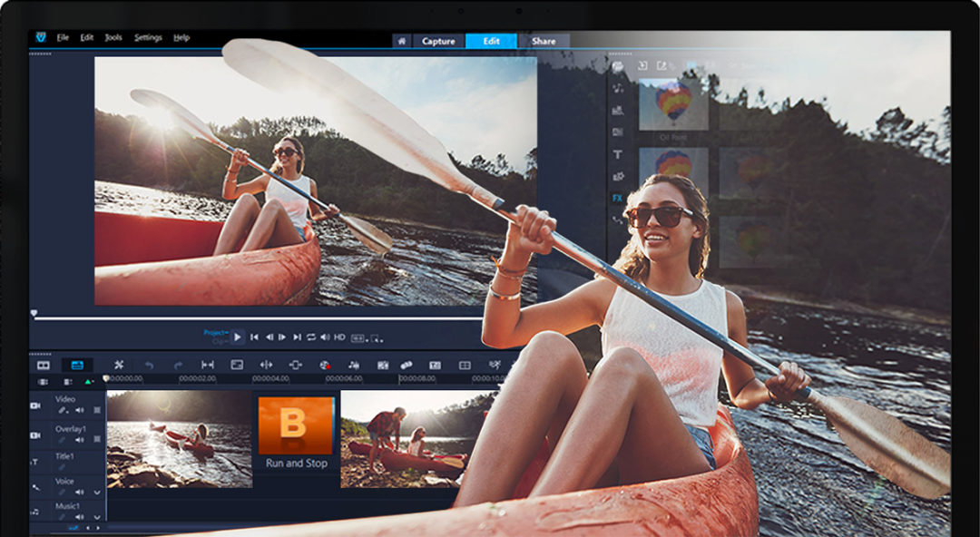The height and width of the screenshot is (537, 980).
Task: Open the Settings menu
Action: click(148, 37)
